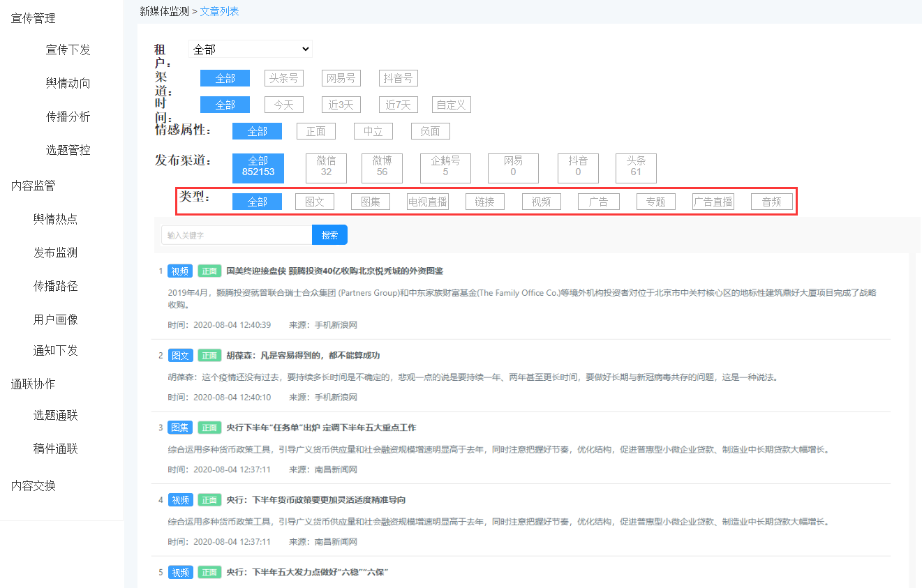Go to 传播分析 sidebar item
The height and width of the screenshot is (588, 922).
point(68,116)
